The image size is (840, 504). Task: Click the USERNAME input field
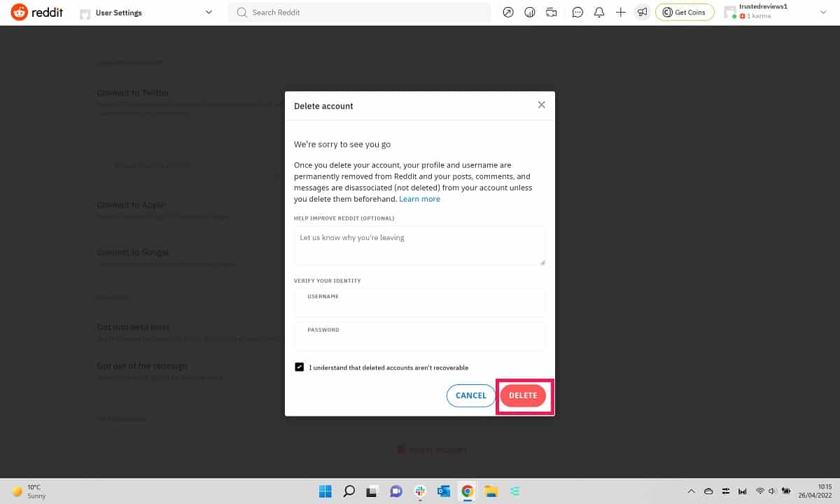click(x=420, y=303)
